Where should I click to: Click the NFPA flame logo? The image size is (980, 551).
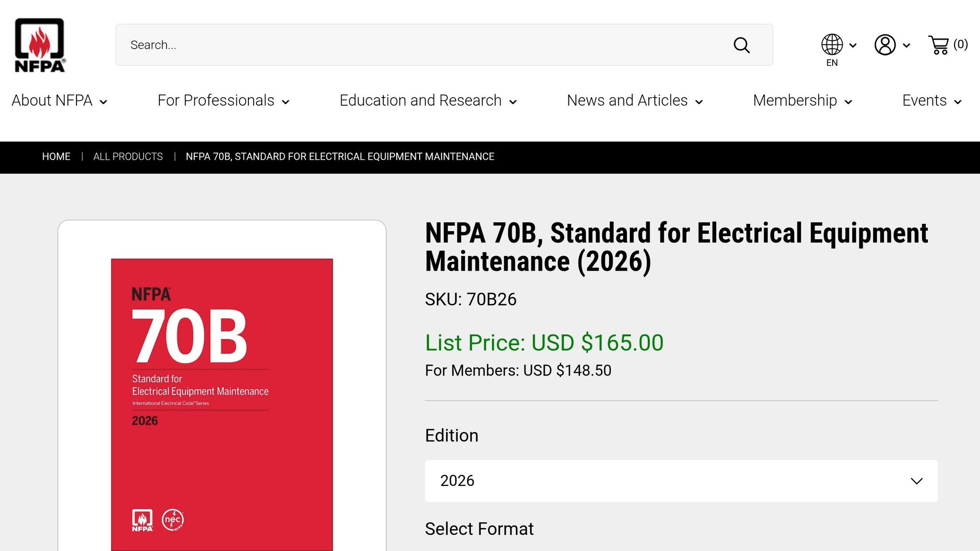coord(39,44)
